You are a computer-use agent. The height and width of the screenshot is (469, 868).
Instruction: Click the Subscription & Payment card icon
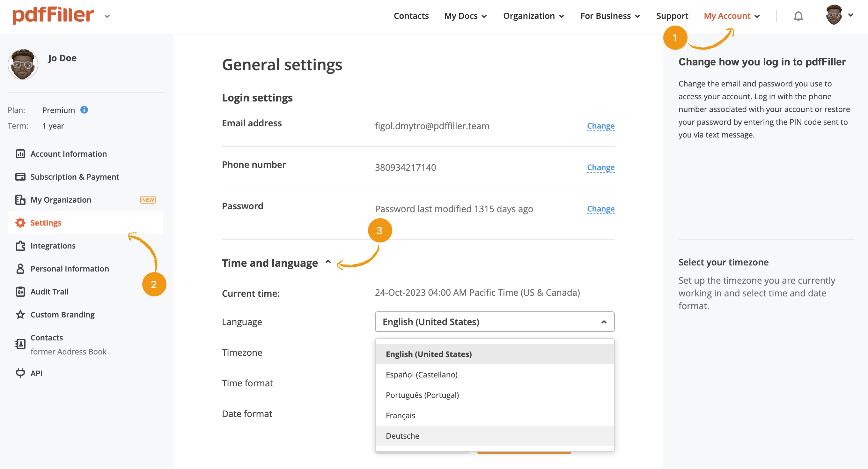(x=20, y=177)
